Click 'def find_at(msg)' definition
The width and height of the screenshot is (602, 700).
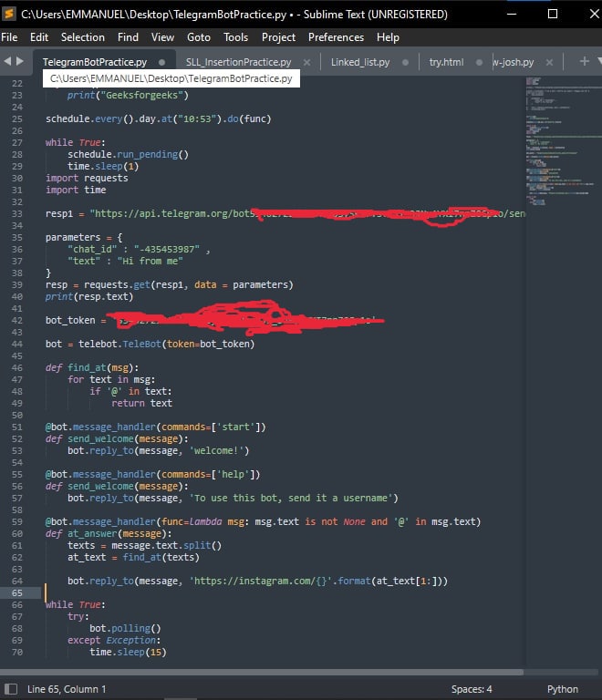pos(91,368)
